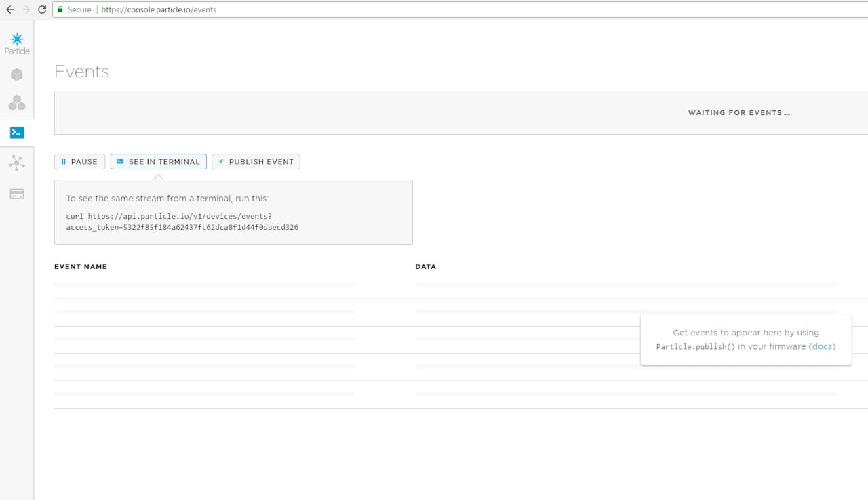Screen dimensions: 868x500
Task: Click the WAITING FOR EVENTS status text
Action: tap(739, 113)
